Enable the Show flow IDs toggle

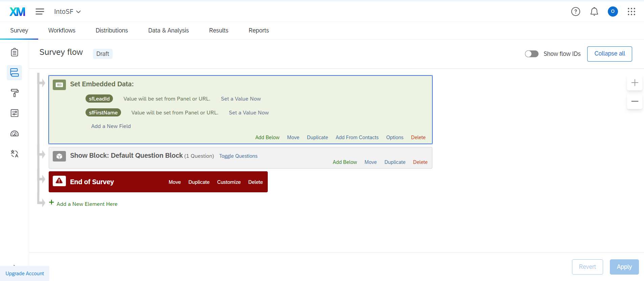point(531,54)
